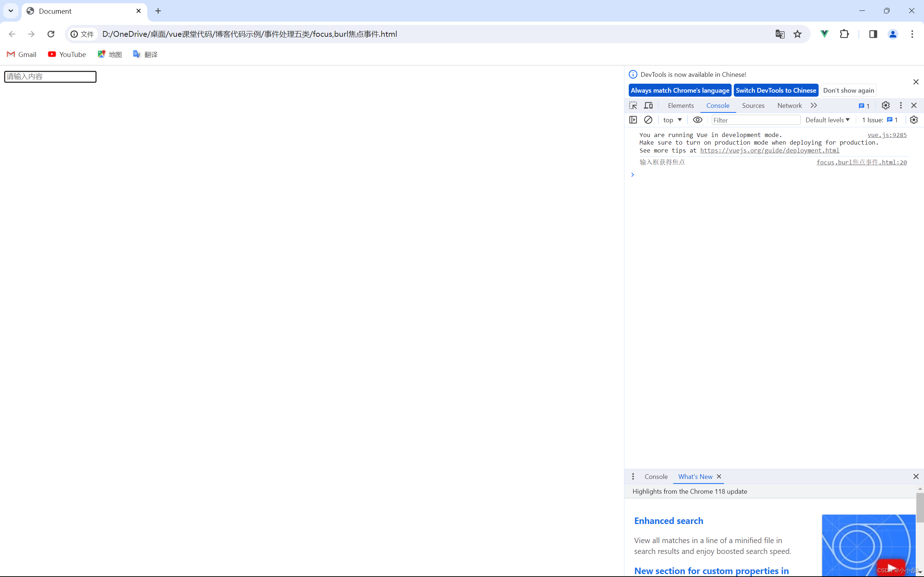The height and width of the screenshot is (577, 924).
Task: Toggle the console sidebar panel icon
Action: [633, 120]
